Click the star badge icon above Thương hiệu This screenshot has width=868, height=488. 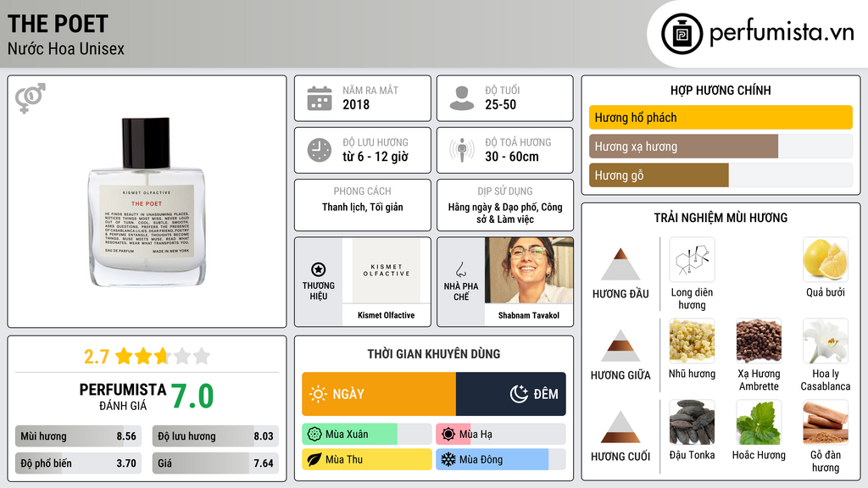click(319, 269)
